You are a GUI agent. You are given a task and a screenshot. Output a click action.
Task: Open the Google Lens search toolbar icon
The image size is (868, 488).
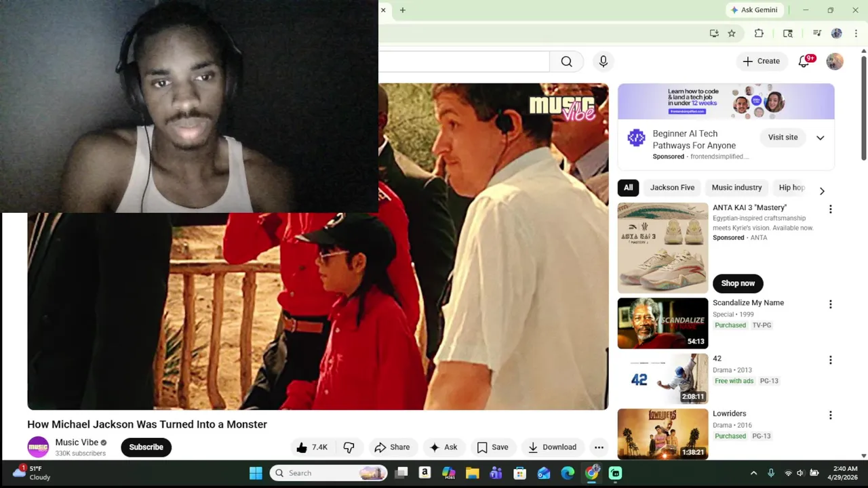pyautogui.click(x=788, y=33)
